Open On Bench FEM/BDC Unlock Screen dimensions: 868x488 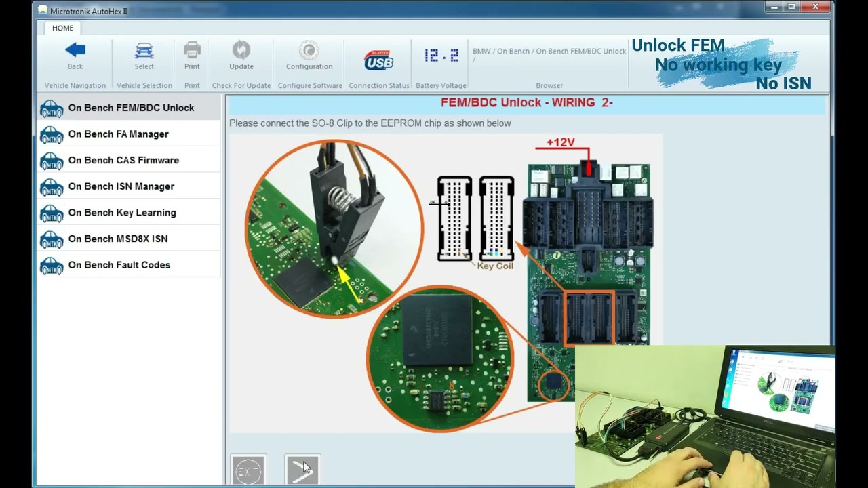click(129, 108)
